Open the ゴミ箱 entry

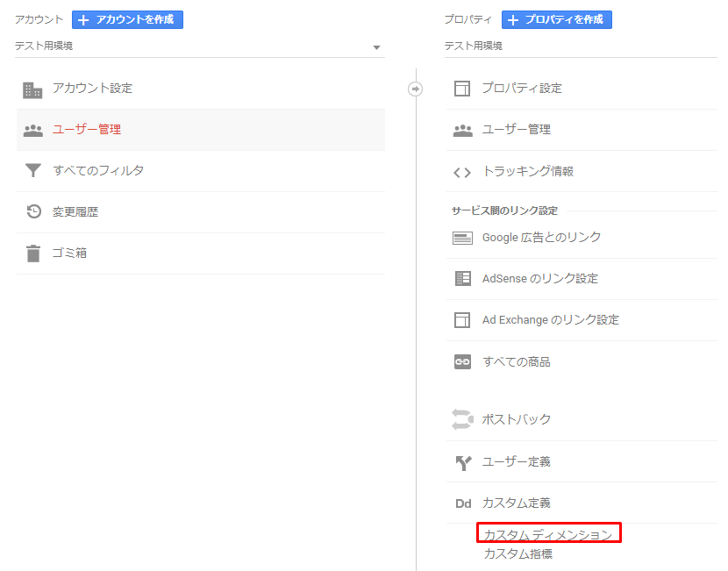pyautogui.click(x=201, y=253)
